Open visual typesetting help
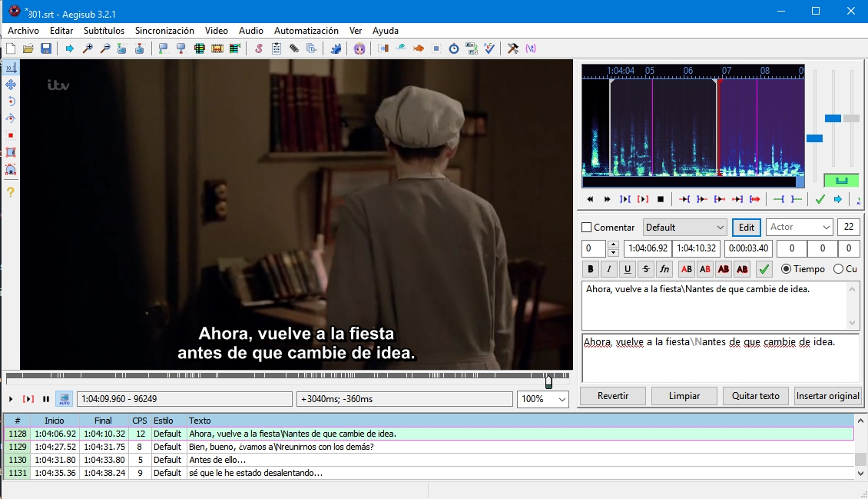Screen dimensions: 868x499 (11, 193)
